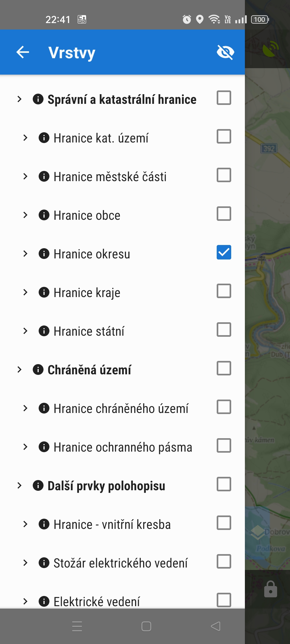Select the Hranice městské části label
The width and height of the screenshot is (290, 644).
[x=110, y=177]
